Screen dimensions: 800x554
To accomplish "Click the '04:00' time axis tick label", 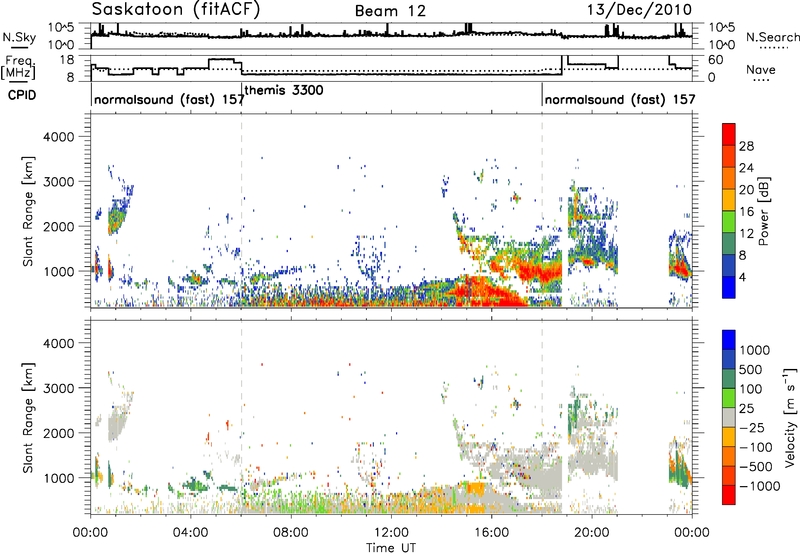I will click(190, 533).
